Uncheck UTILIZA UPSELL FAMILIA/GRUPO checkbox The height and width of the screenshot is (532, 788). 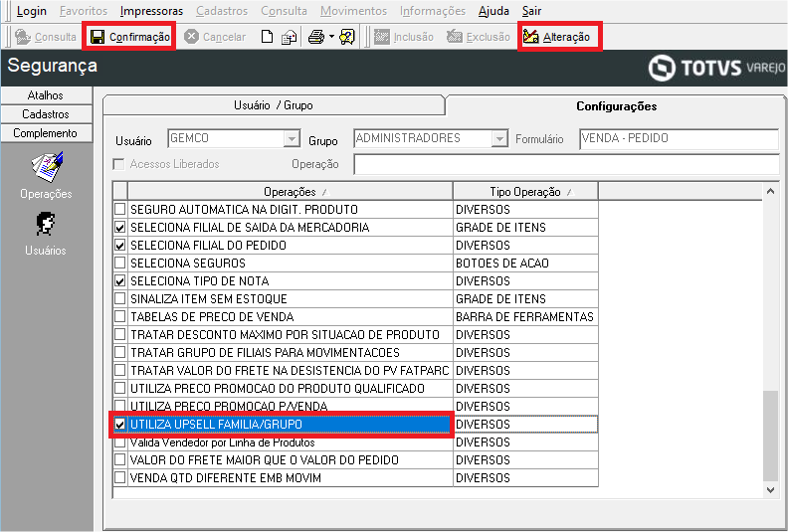[x=119, y=425]
